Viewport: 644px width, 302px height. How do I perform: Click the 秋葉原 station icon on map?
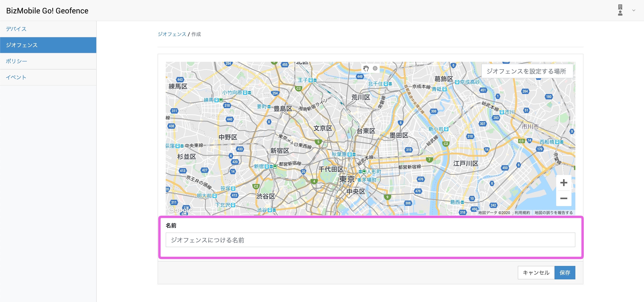tap(349, 154)
